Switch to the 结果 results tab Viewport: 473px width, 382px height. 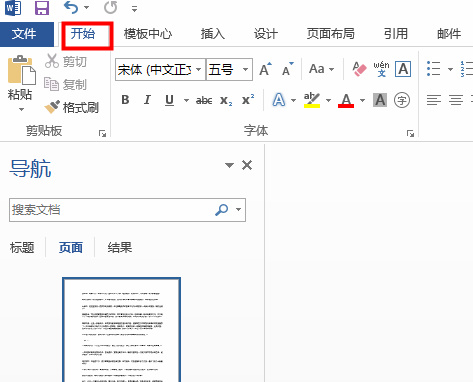tap(120, 248)
